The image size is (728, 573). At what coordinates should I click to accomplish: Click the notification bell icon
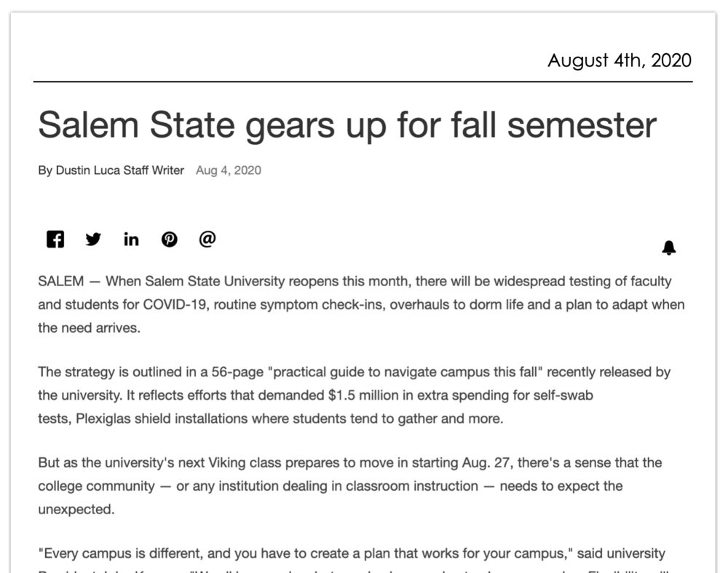[x=668, y=248]
